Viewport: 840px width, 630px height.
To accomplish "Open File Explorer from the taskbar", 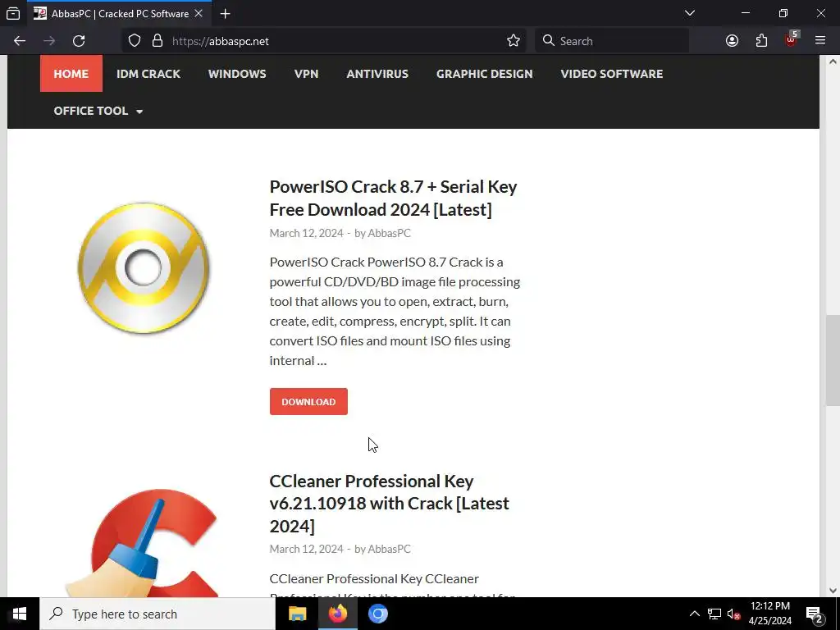I will pos(297,614).
